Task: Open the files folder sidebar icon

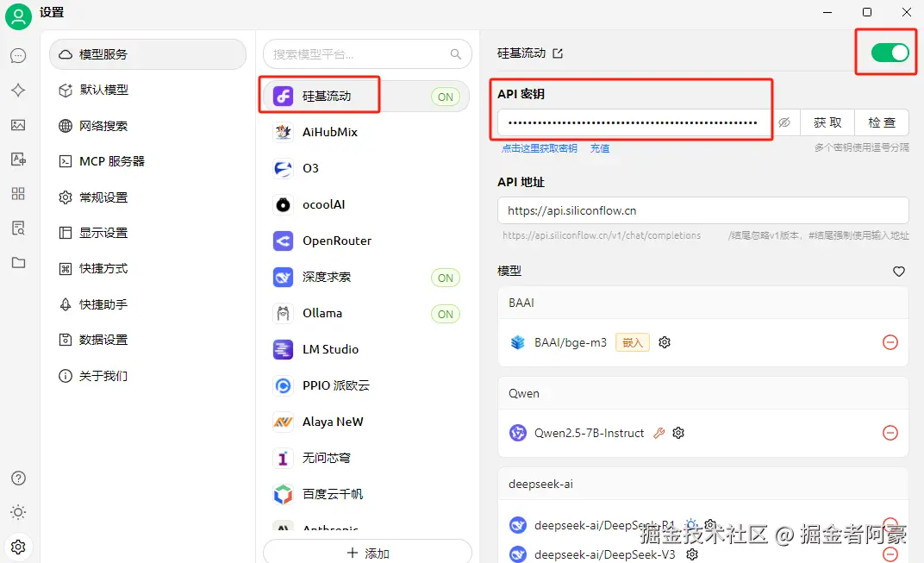Action: click(18, 262)
